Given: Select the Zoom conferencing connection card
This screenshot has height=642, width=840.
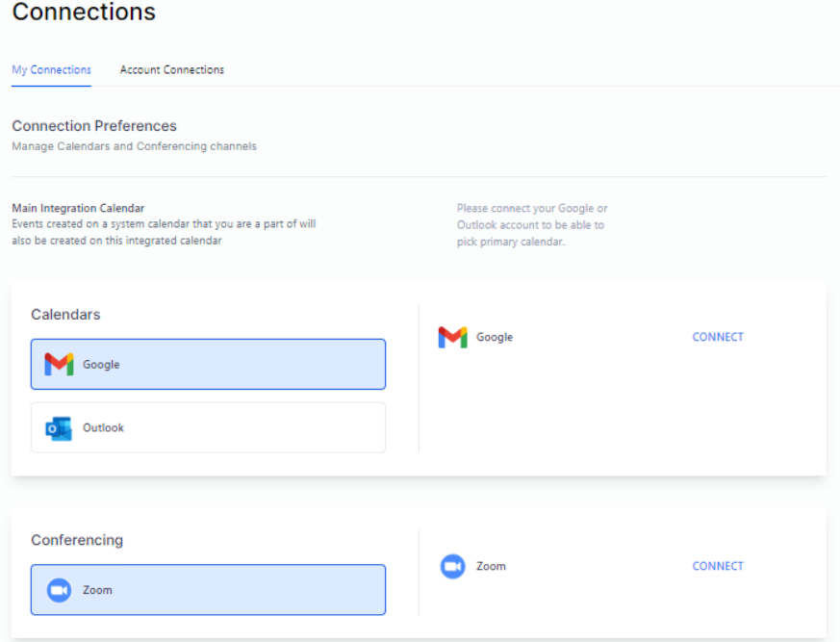Looking at the screenshot, I should click(x=208, y=589).
